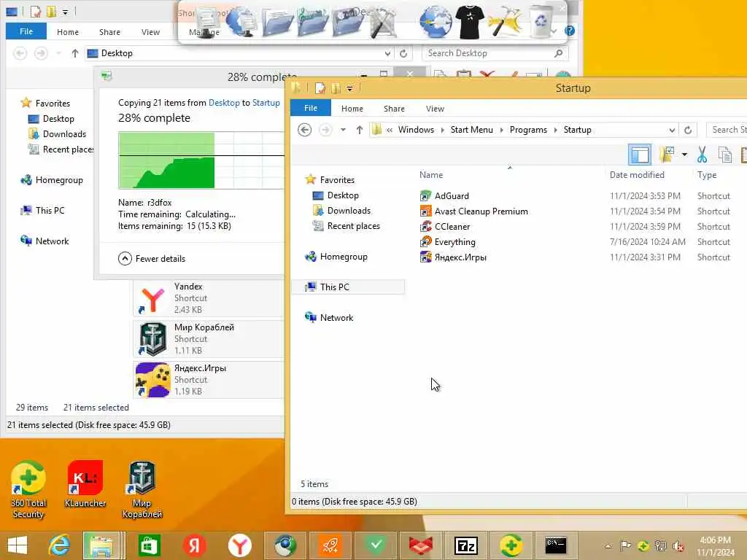Select CCleaner shortcut in Startup list
This screenshot has width=747, height=560.
(x=452, y=227)
